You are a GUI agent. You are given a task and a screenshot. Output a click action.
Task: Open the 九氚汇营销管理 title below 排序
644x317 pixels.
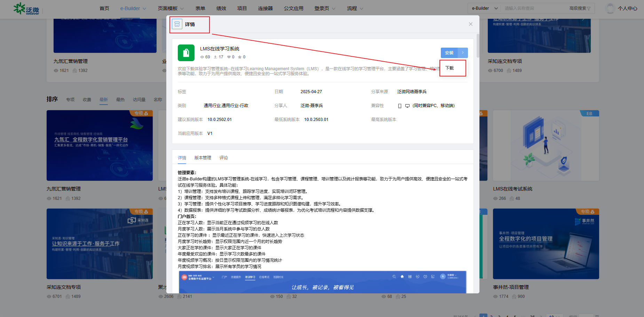tap(64, 189)
